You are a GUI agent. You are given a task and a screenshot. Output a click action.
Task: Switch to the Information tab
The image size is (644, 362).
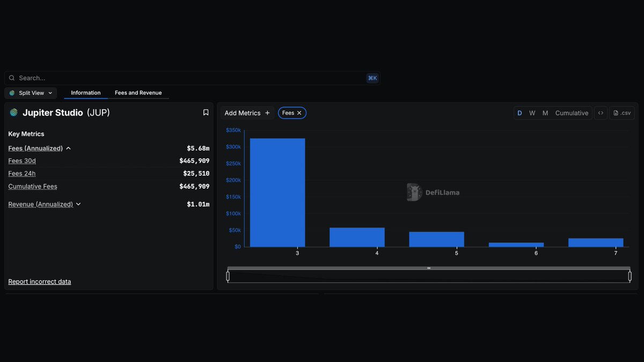pyautogui.click(x=86, y=93)
